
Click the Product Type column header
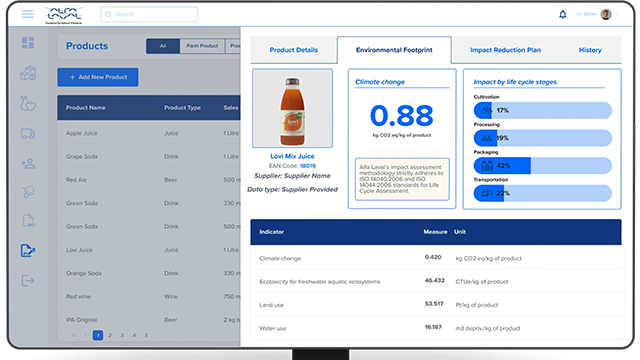click(182, 108)
